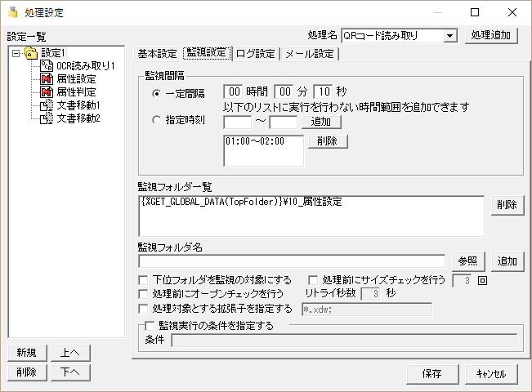
Task: Click 追加 button next to time range fields
Action: click(321, 122)
